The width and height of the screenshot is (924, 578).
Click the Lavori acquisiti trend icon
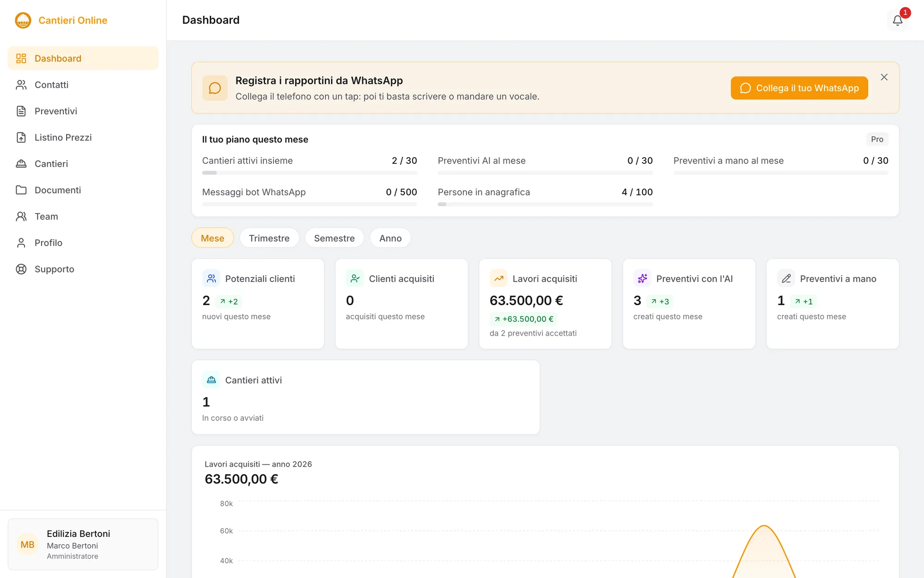498,278
